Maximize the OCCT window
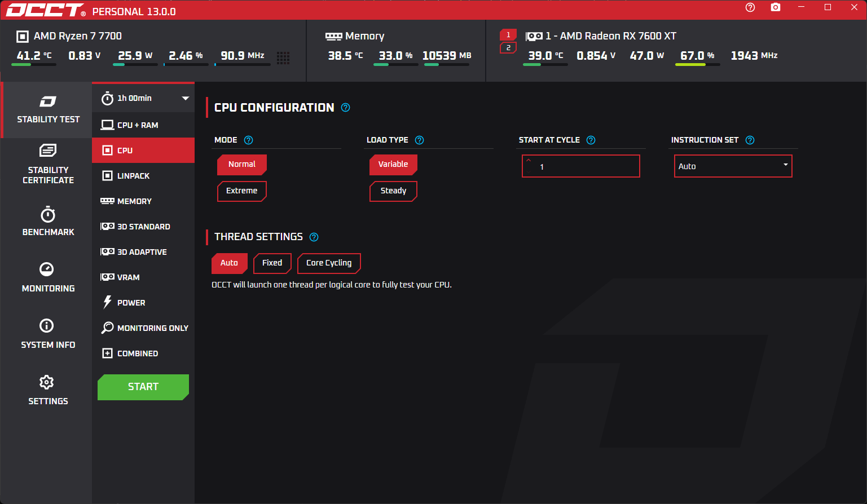This screenshot has width=867, height=504. pos(828,7)
